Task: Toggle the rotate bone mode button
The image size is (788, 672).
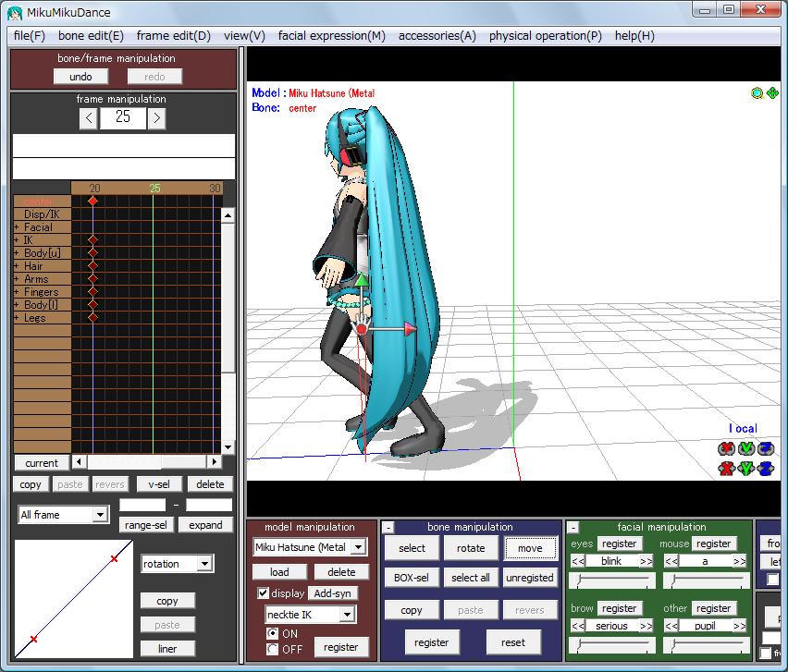Action: point(471,548)
